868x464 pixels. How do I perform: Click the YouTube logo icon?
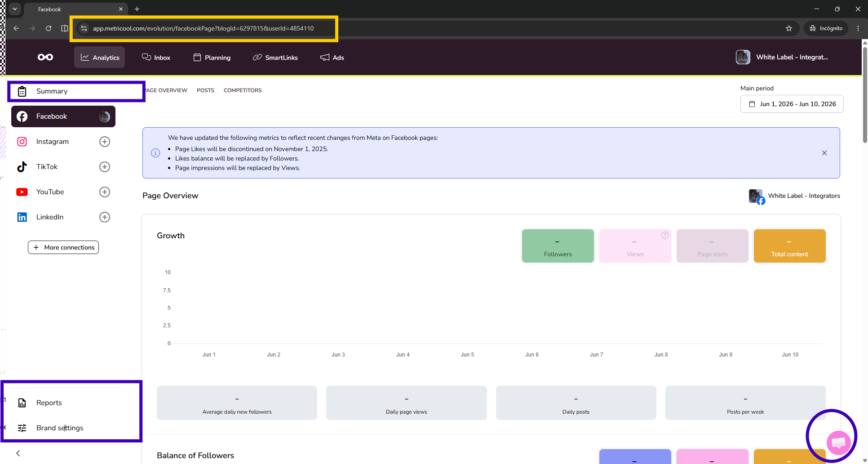click(x=22, y=192)
